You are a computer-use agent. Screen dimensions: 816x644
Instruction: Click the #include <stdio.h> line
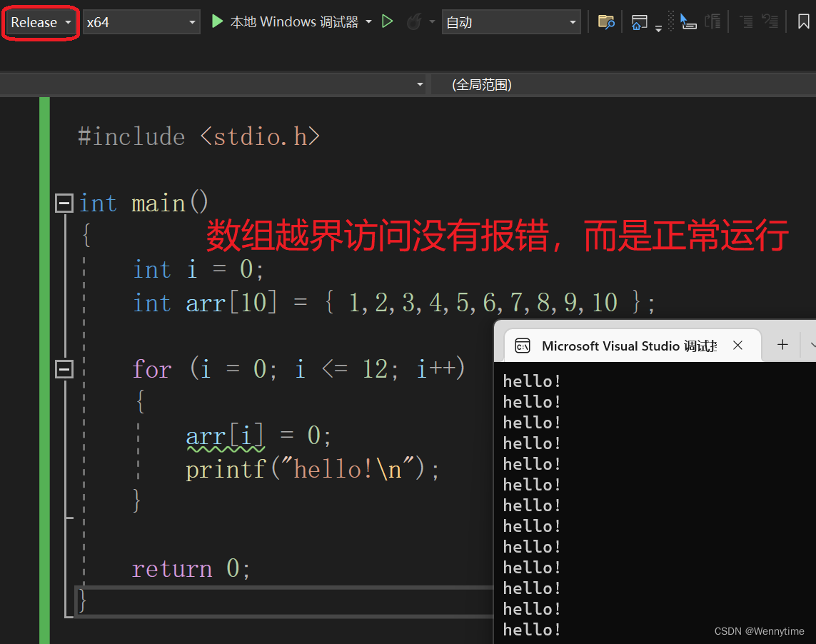pyautogui.click(x=198, y=137)
